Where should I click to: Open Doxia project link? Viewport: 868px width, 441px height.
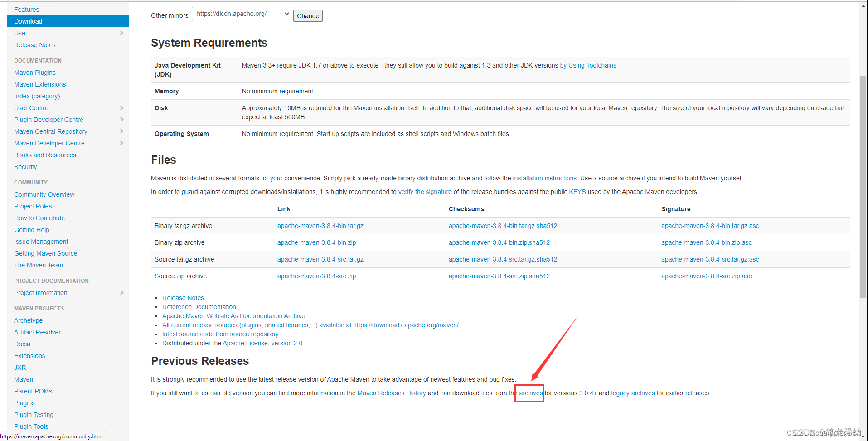[x=22, y=344]
